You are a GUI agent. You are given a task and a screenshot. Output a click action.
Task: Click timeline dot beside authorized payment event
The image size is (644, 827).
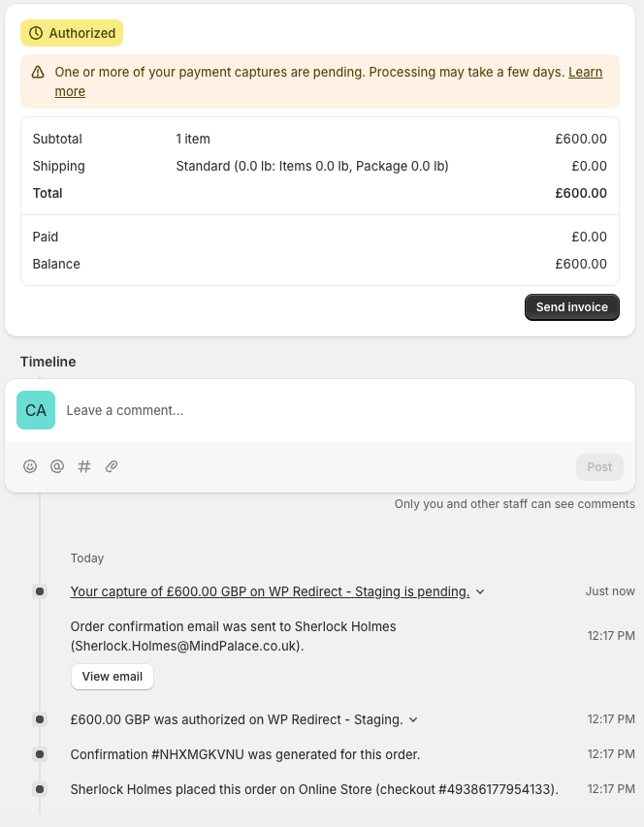click(x=40, y=719)
